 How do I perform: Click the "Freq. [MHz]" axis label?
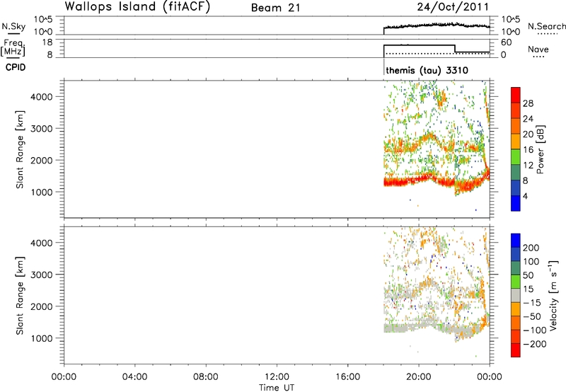pyautogui.click(x=13, y=47)
